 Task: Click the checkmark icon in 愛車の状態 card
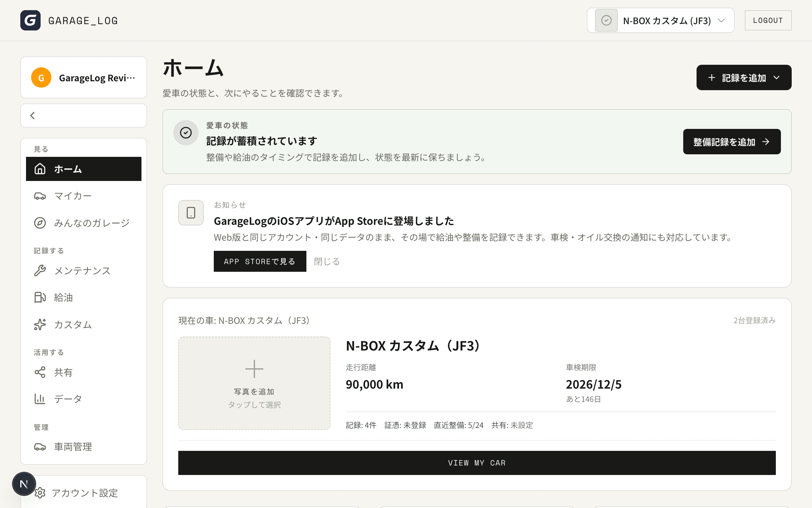click(186, 133)
